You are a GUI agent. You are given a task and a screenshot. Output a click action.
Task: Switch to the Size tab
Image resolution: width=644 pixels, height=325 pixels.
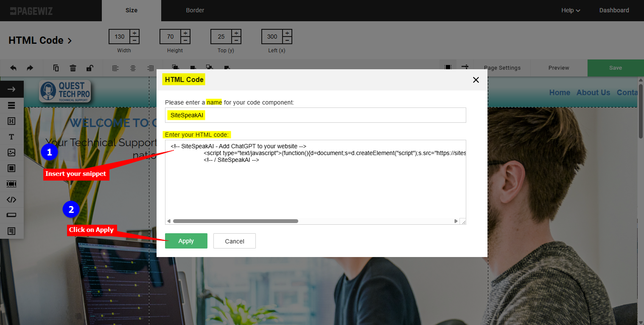click(x=132, y=11)
